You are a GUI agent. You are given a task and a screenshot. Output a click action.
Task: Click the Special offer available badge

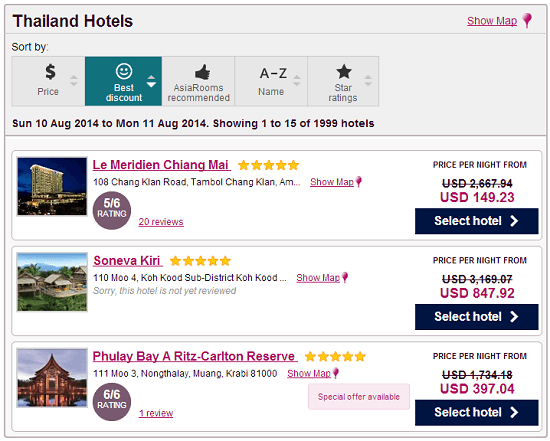click(358, 396)
